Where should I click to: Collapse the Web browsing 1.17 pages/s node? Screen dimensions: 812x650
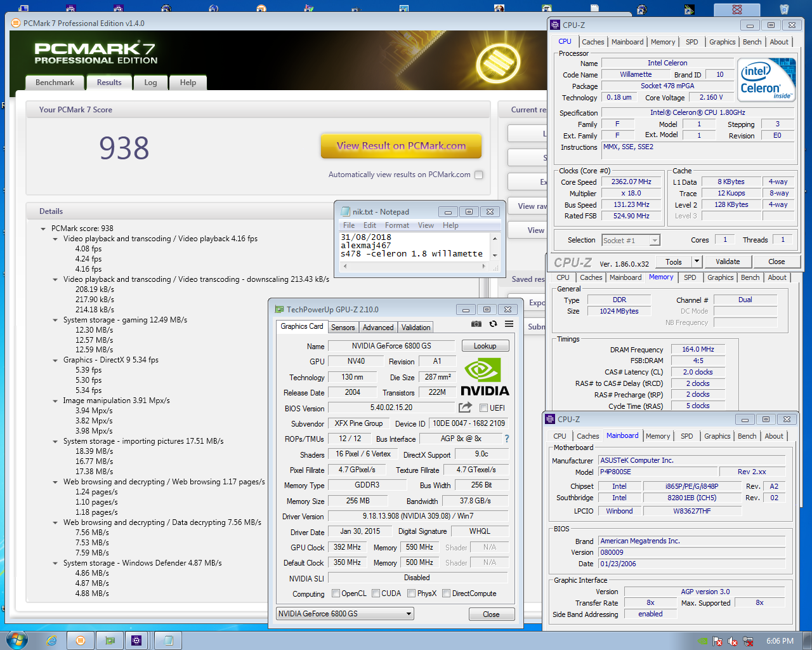click(x=55, y=482)
